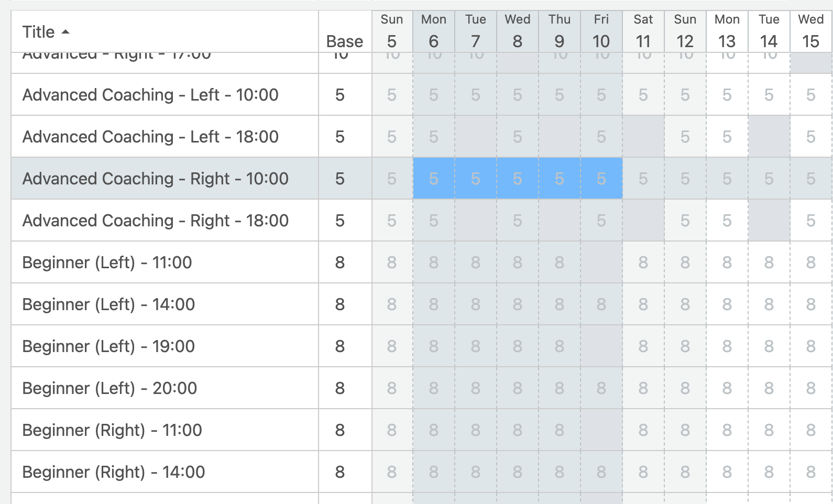Select the Wed 8 column header
This screenshot has height=504, width=833.
[x=518, y=31]
